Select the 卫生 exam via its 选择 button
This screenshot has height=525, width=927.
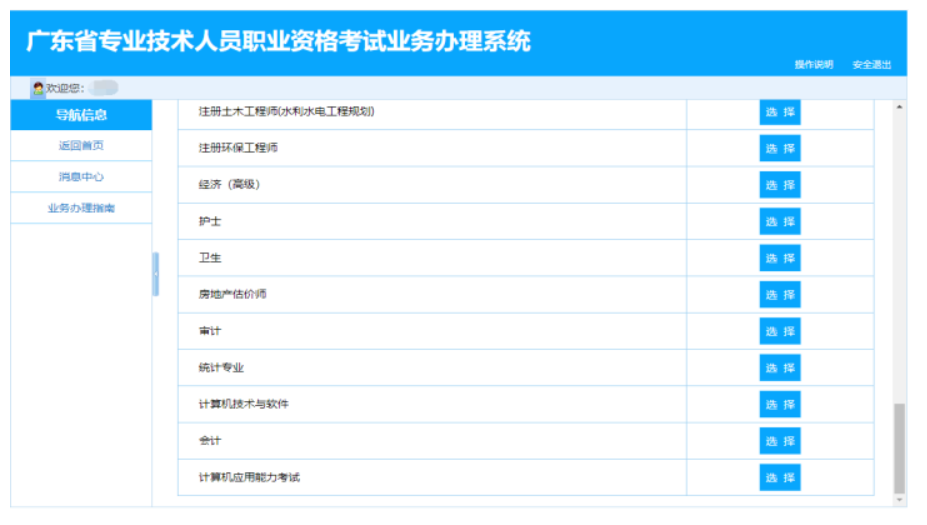tap(780, 259)
